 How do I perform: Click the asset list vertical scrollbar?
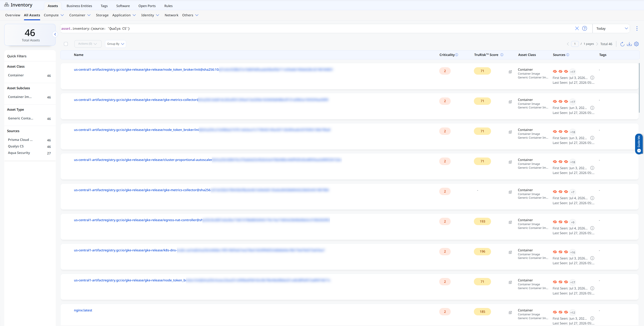coord(639,88)
